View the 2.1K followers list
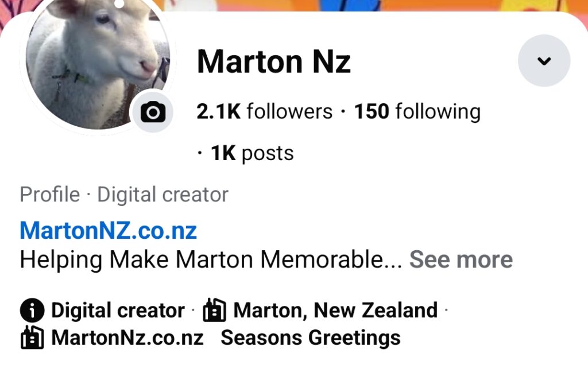The height and width of the screenshot is (365, 588). coord(264,111)
